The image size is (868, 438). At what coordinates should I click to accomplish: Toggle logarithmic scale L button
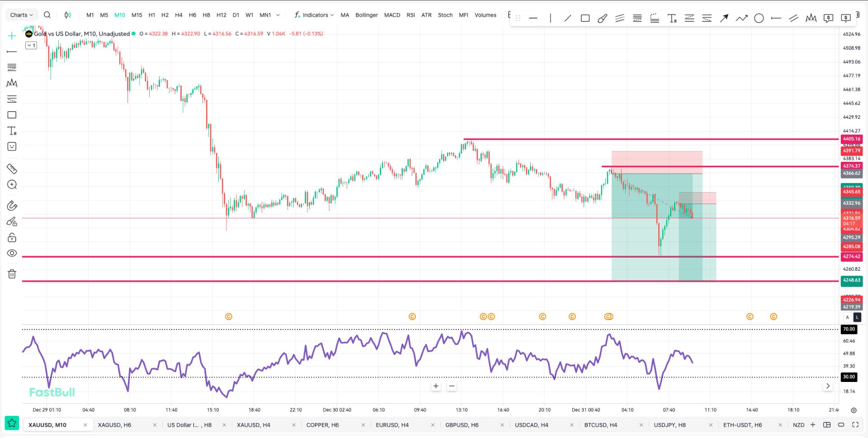(857, 317)
